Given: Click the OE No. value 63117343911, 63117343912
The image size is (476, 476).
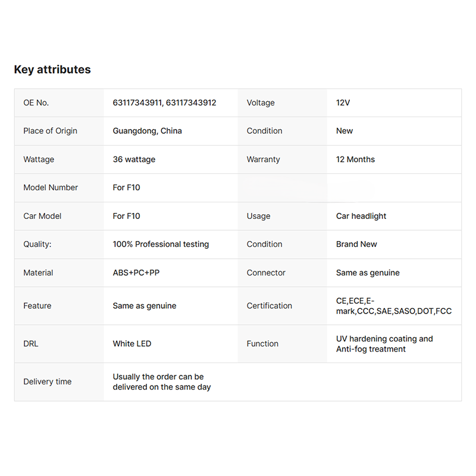Looking at the screenshot, I should [164, 103].
